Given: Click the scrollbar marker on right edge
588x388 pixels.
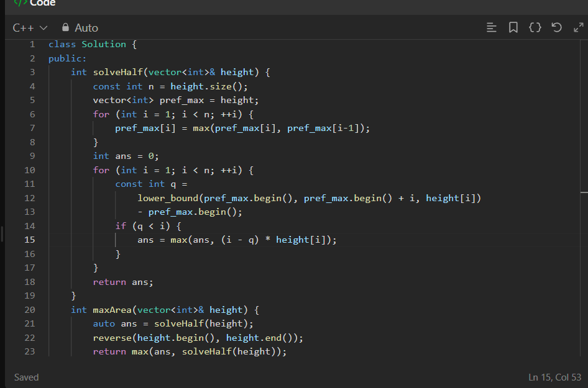Looking at the screenshot, I should pos(584,193).
